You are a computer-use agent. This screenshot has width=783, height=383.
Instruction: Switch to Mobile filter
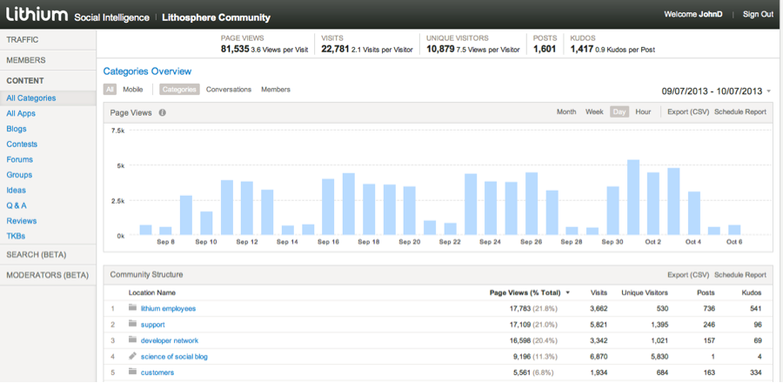click(x=133, y=89)
